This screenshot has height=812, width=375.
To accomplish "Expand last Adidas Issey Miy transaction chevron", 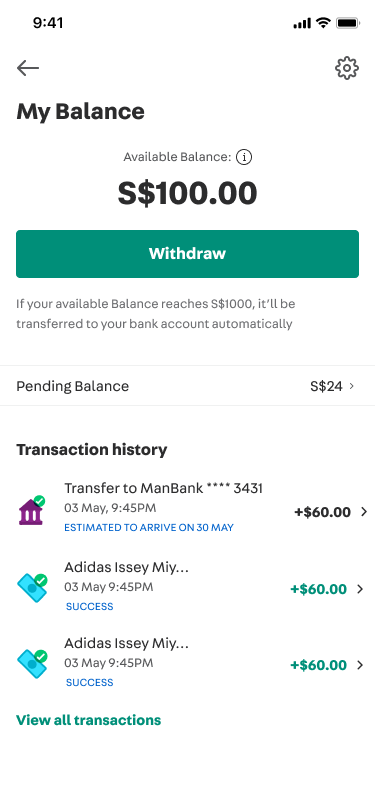I will pyautogui.click(x=360, y=665).
